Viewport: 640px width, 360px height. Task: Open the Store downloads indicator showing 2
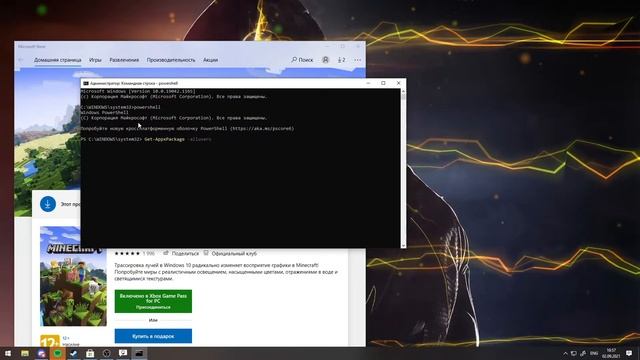[342, 60]
